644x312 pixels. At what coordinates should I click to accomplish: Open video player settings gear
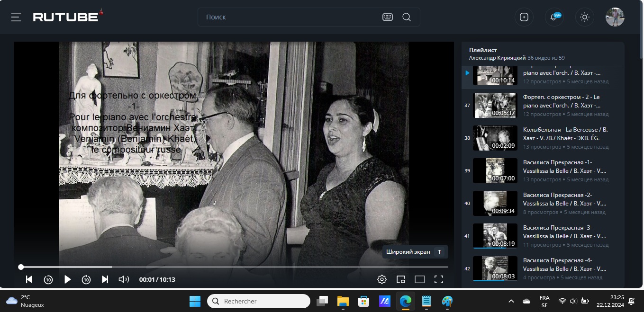pos(381,279)
